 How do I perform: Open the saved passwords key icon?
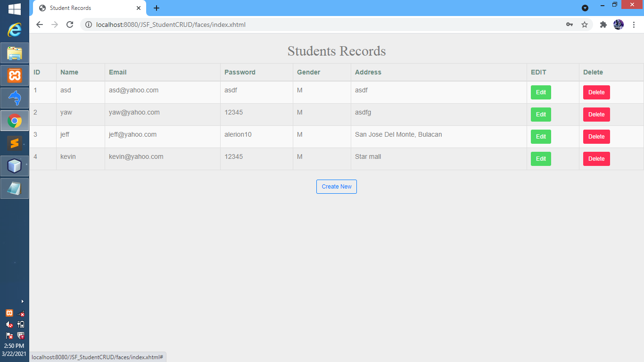click(x=570, y=25)
